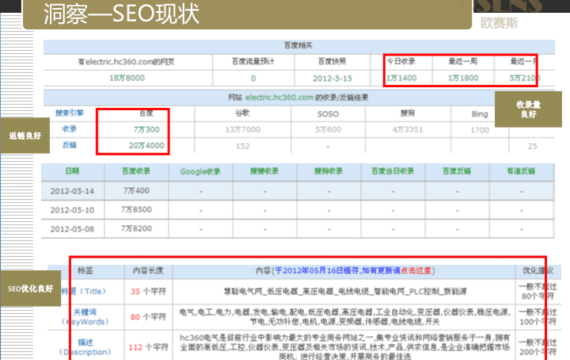Click the value 1万1800

463,78
